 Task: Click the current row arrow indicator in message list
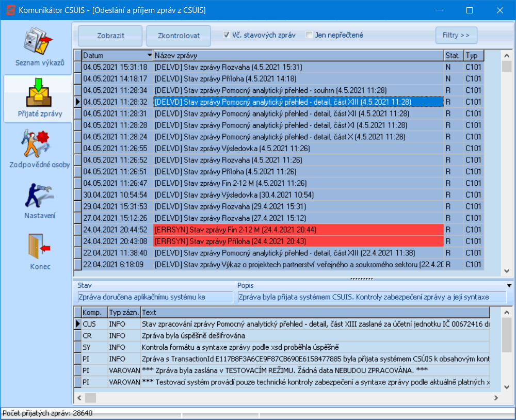click(x=78, y=102)
